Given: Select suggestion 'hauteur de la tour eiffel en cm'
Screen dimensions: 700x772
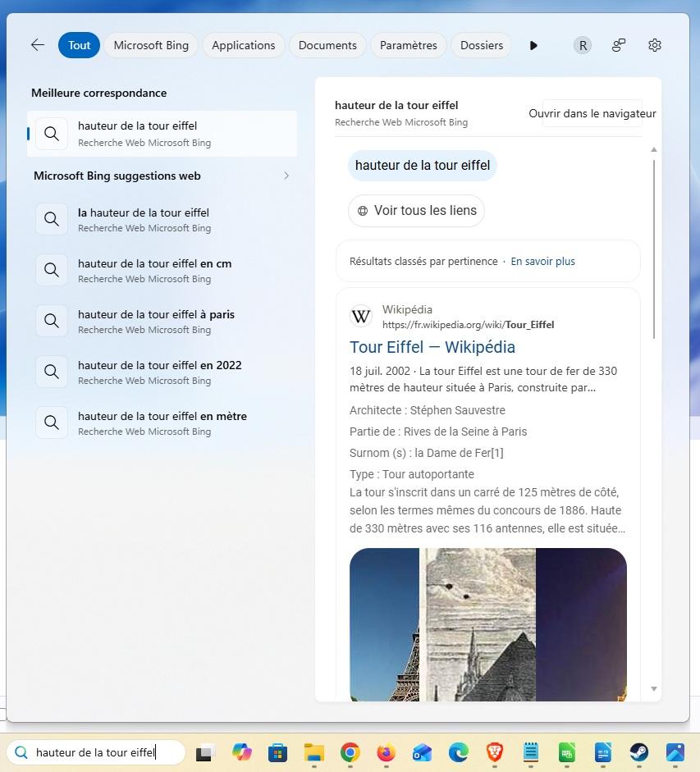Looking at the screenshot, I should tap(162, 270).
